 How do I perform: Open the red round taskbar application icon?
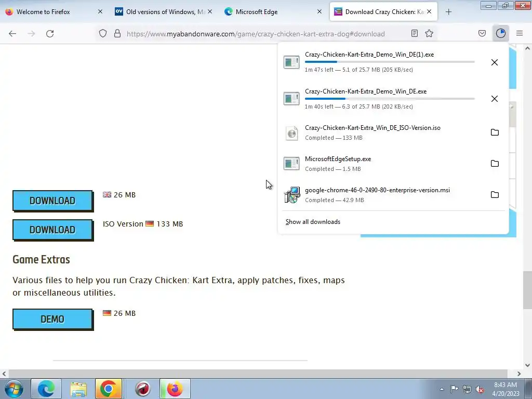tap(143, 389)
